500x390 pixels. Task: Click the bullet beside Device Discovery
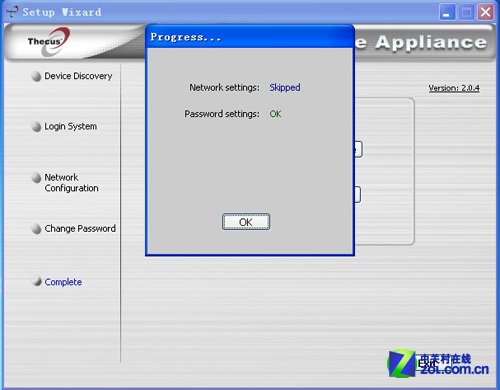click(x=36, y=76)
